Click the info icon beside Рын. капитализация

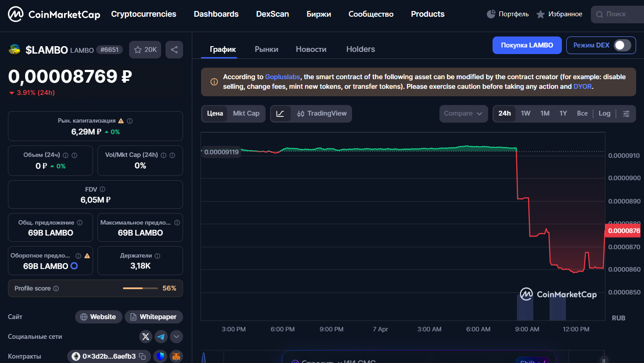click(x=130, y=121)
